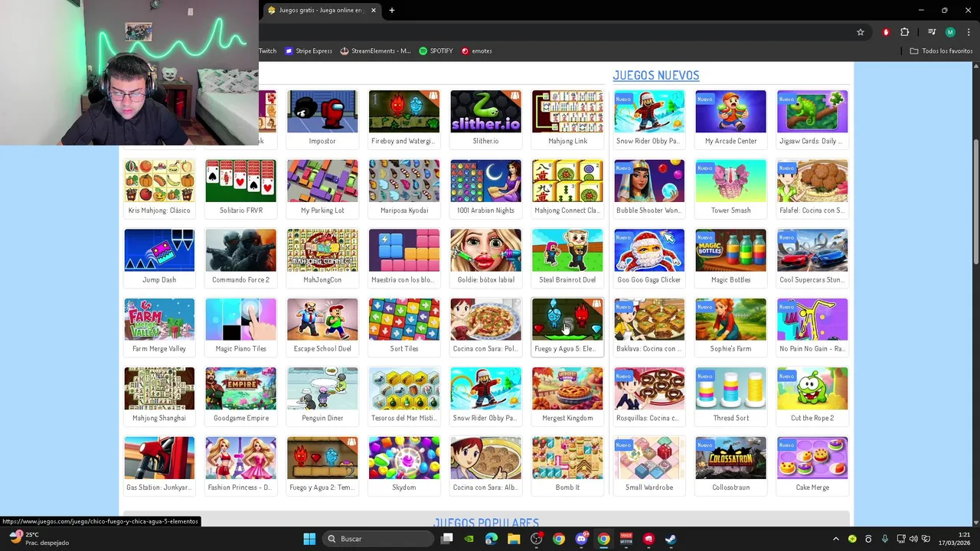The image size is (980, 551).
Task: Open the Mergest Kingdom game
Action: pyautogui.click(x=567, y=396)
